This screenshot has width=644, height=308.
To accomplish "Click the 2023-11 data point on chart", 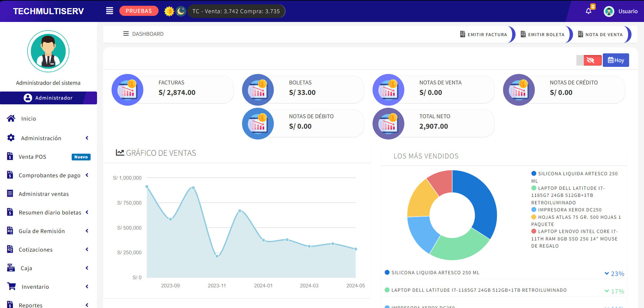I will (217, 256).
